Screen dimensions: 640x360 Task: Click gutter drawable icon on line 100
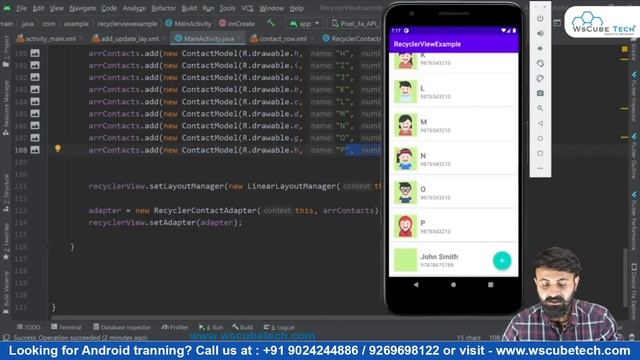tap(35, 53)
